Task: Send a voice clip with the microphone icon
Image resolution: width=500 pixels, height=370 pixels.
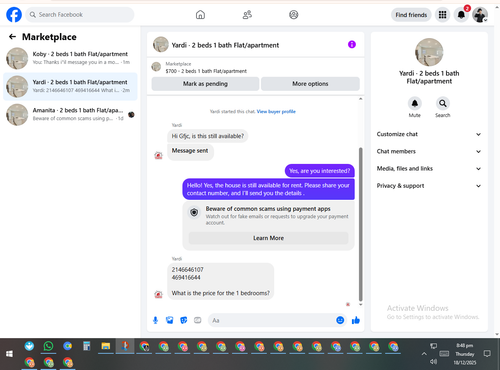Action: 155,320
